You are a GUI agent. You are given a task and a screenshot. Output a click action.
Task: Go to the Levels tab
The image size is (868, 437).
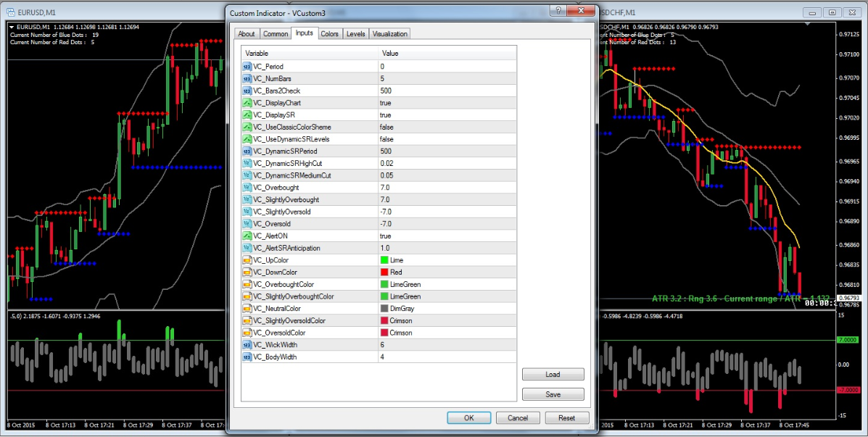[355, 34]
